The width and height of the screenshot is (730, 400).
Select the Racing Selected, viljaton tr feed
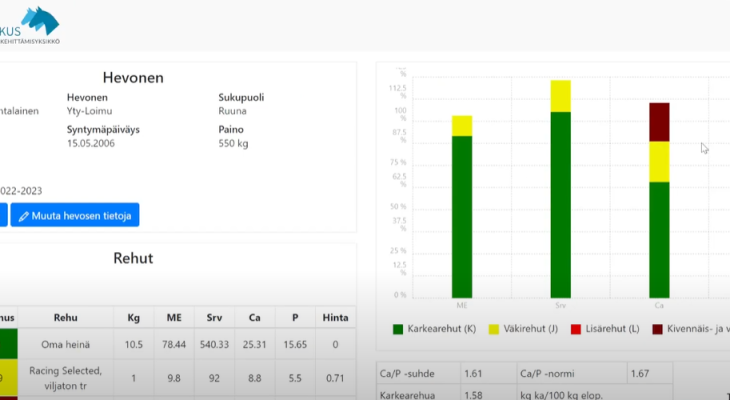66,379
